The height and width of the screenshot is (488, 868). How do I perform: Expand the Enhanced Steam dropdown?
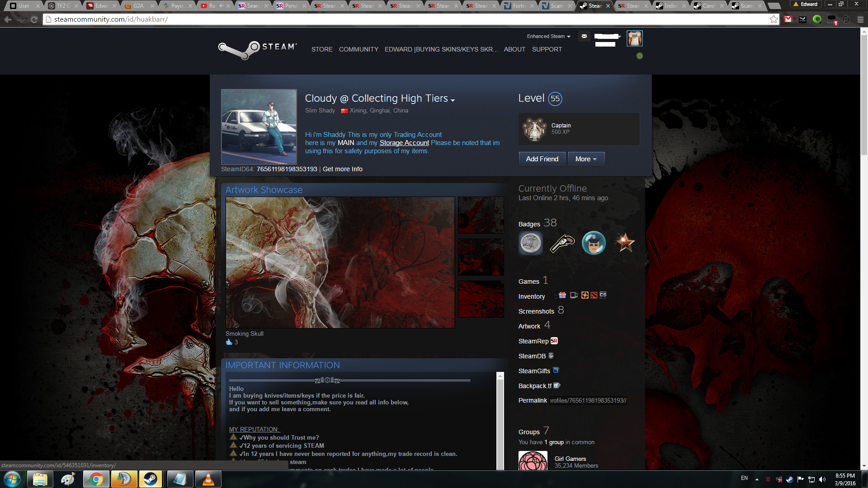(x=548, y=36)
